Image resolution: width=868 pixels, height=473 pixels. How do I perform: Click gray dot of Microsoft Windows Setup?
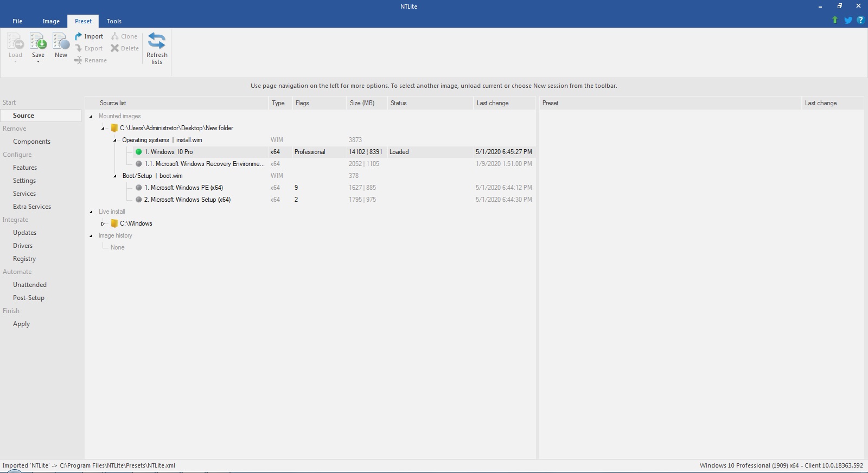click(x=138, y=200)
